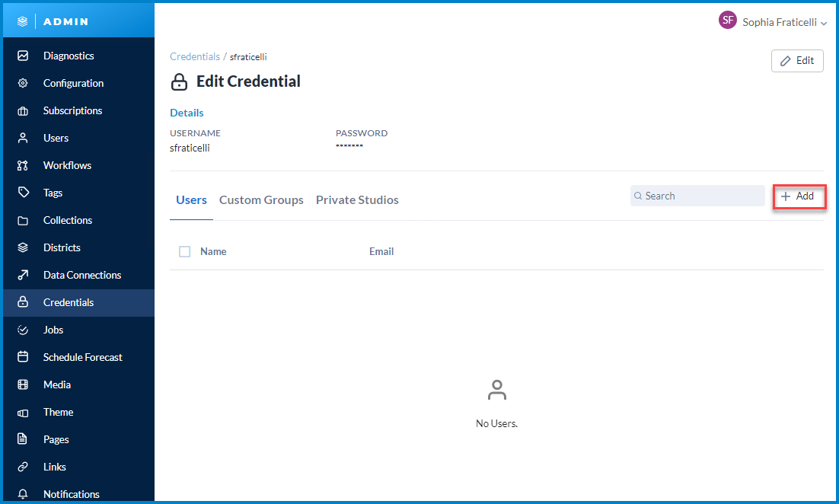Open the Details link above Username
Image resolution: width=839 pixels, height=504 pixels.
[187, 113]
